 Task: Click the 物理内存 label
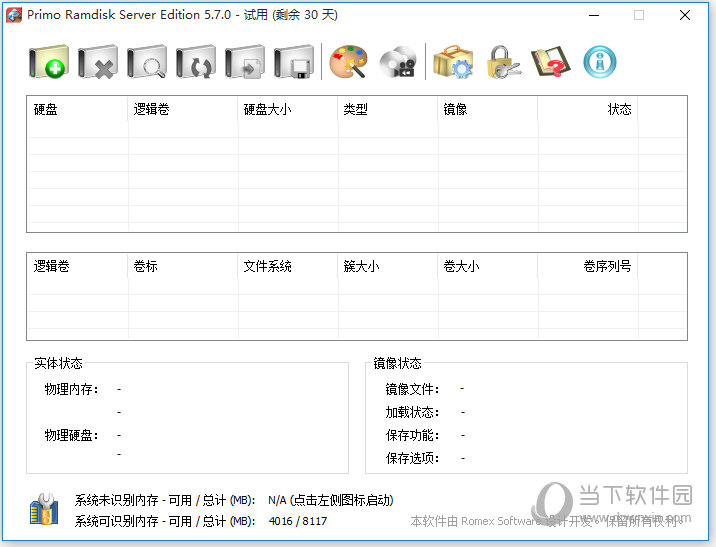click(x=72, y=389)
